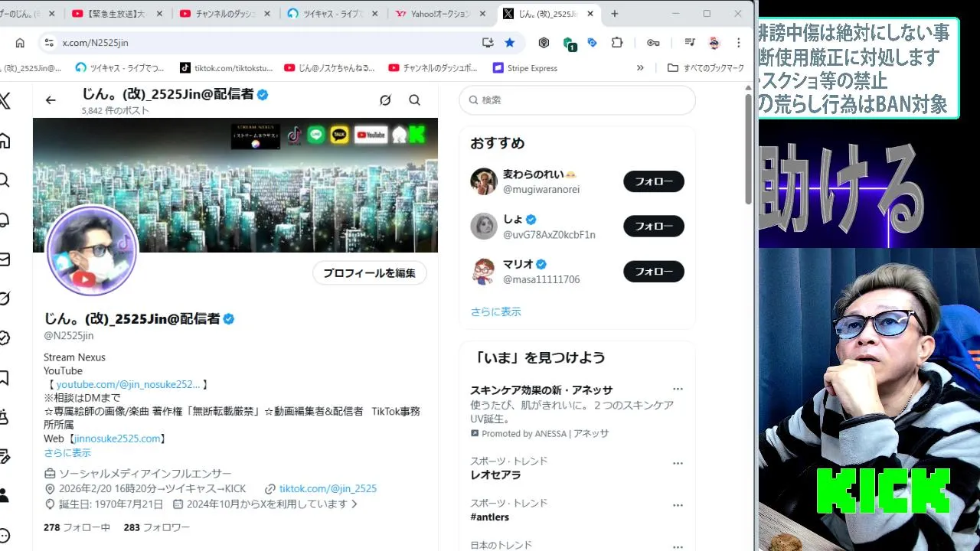Switch to チャンネルのダッシュ tab

coord(225,14)
